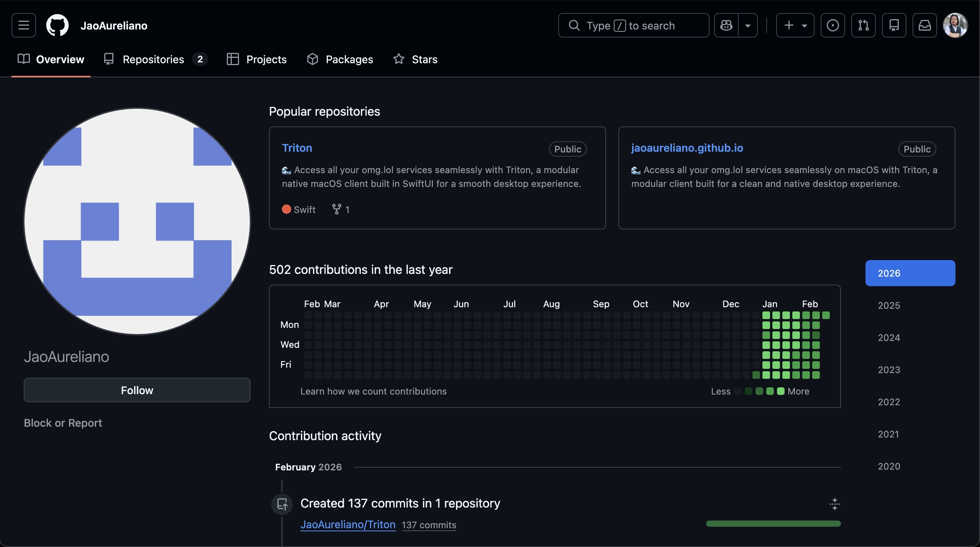The width and height of the screenshot is (980, 547).
Task: Click the magnifying glass search icon
Action: pyautogui.click(x=574, y=25)
